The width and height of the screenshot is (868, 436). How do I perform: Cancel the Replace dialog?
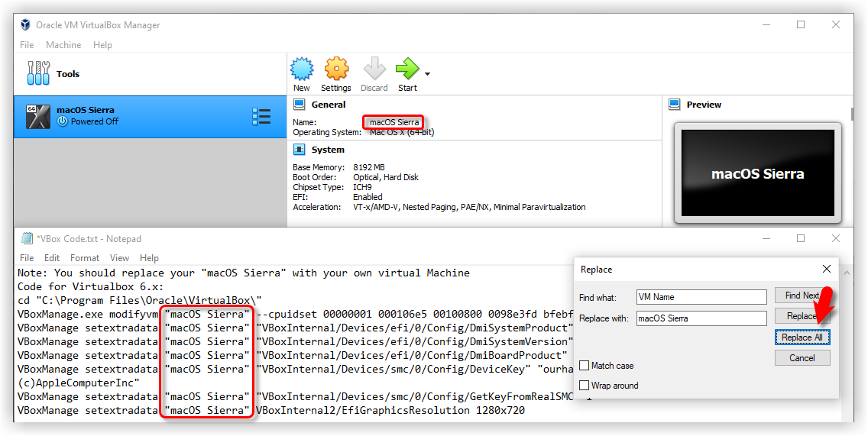[x=802, y=358]
